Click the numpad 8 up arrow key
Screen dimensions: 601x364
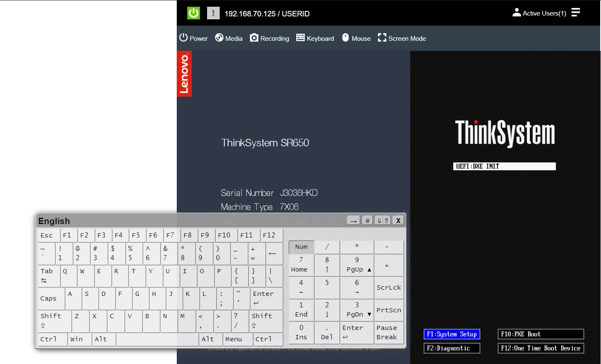point(327,265)
